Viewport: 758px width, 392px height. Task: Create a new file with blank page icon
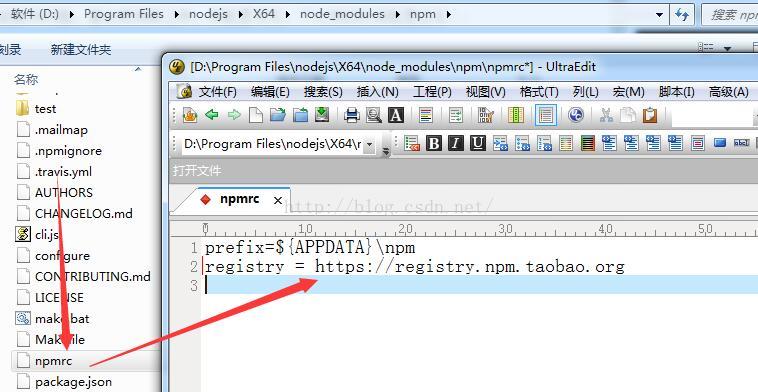[256, 115]
